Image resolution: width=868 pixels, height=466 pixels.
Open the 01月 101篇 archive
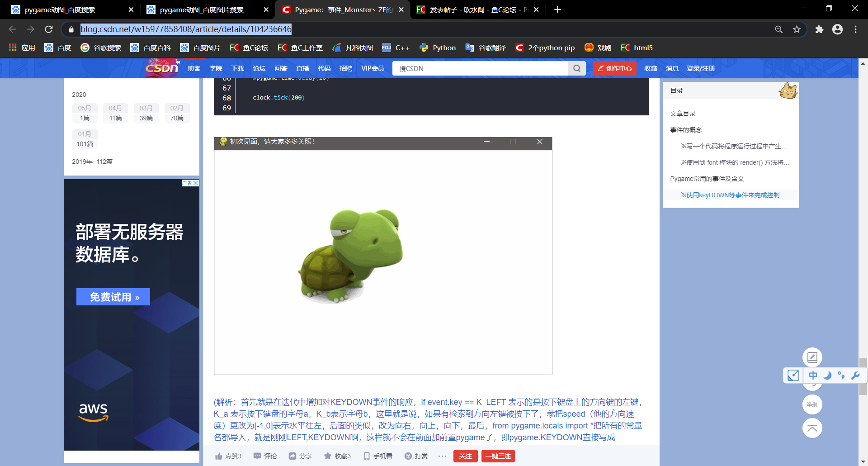click(85, 139)
